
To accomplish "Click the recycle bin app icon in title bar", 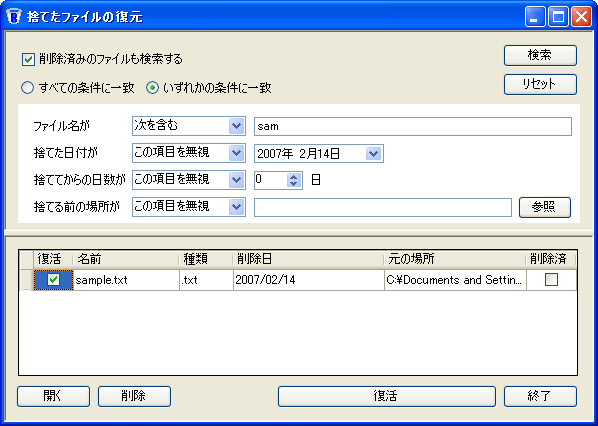I will pos(14,17).
